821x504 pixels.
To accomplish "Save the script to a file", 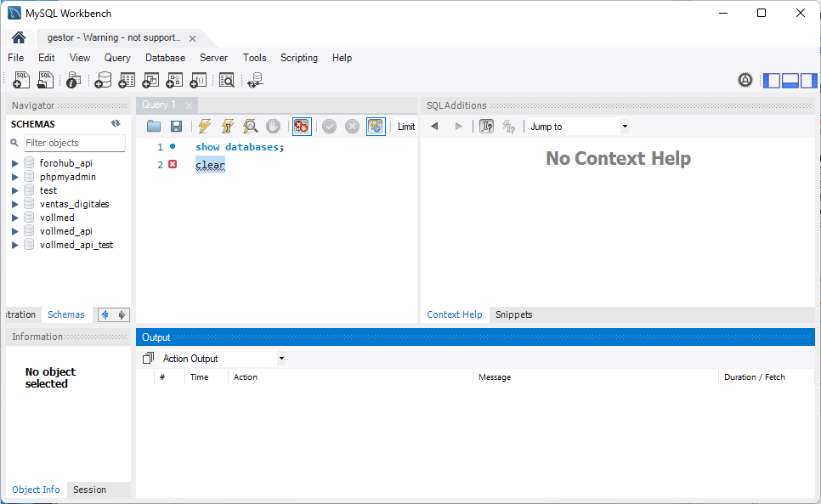I will pos(177,126).
